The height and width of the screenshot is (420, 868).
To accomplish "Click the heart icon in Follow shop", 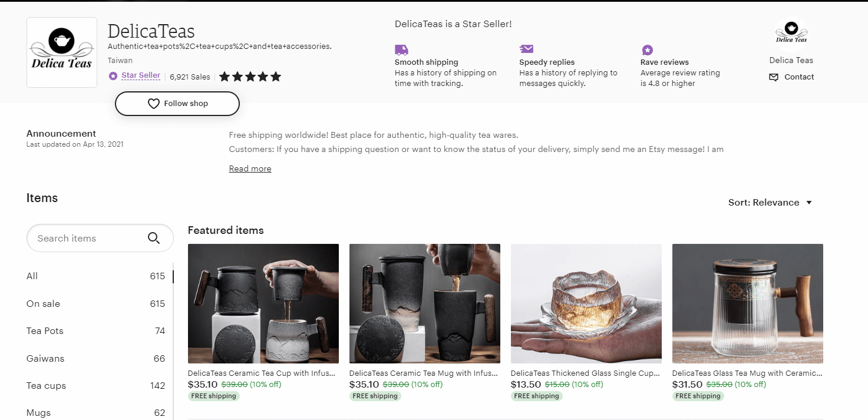I will pos(153,104).
